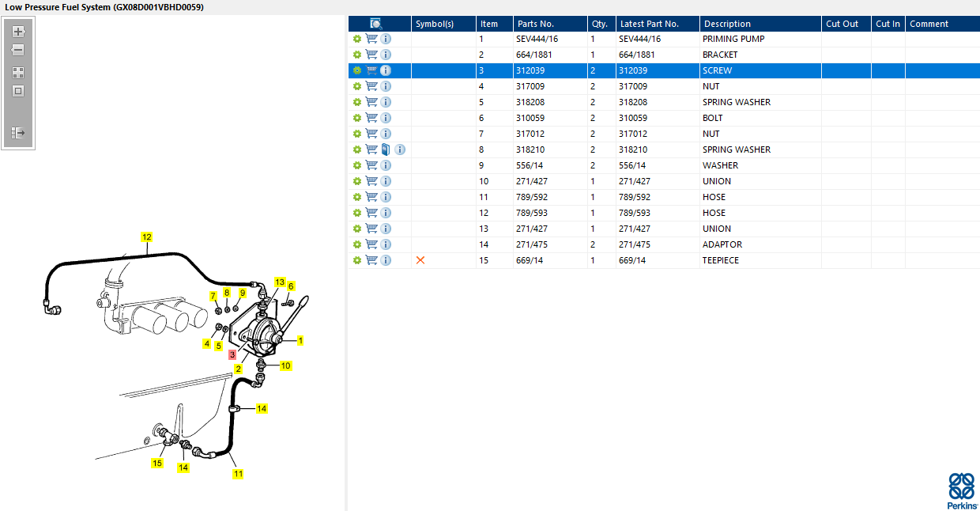980x511 pixels.
Task: Zoom out of the parts diagram
Action: tap(18, 50)
